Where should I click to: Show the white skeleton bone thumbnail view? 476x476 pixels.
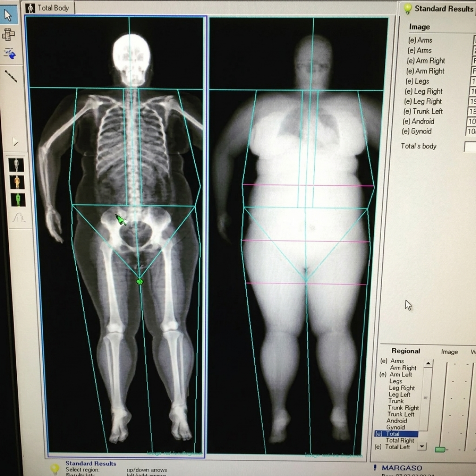16,165
